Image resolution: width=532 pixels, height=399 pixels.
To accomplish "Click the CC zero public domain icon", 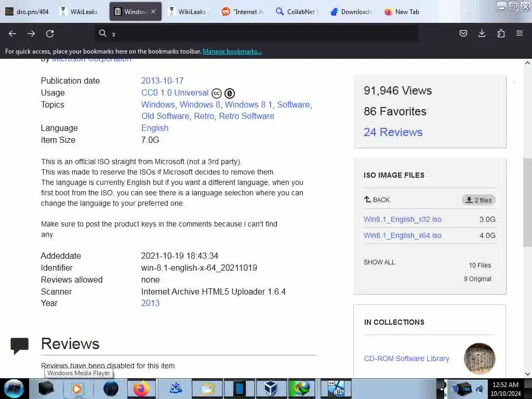I will (229, 94).
